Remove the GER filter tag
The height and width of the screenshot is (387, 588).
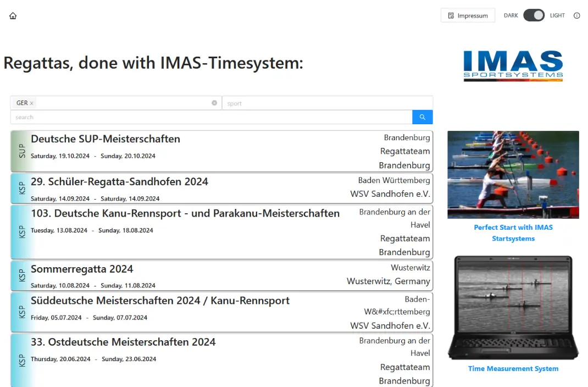[x=32, y=103]
